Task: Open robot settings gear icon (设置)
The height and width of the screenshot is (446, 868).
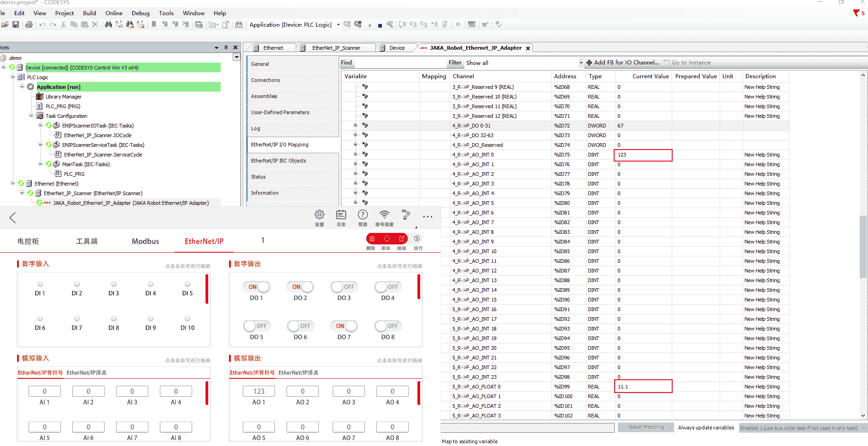Action: 319,215
